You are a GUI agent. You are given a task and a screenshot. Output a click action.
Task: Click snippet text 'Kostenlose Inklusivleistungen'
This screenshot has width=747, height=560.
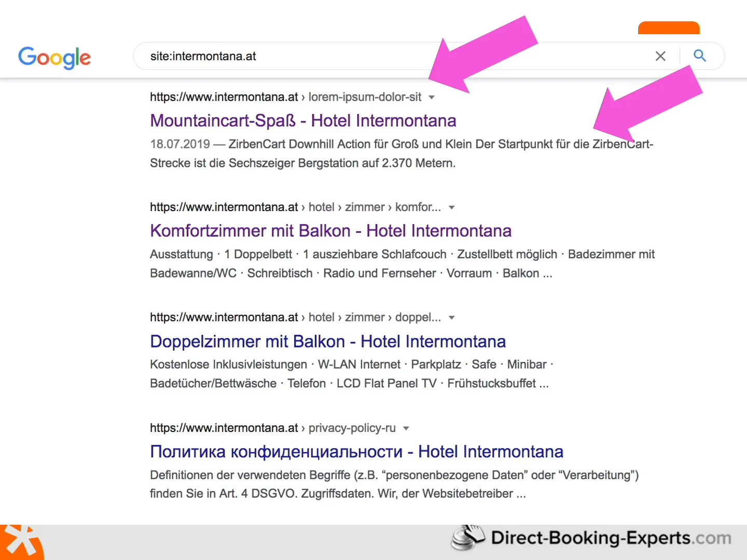pos(228,365)
